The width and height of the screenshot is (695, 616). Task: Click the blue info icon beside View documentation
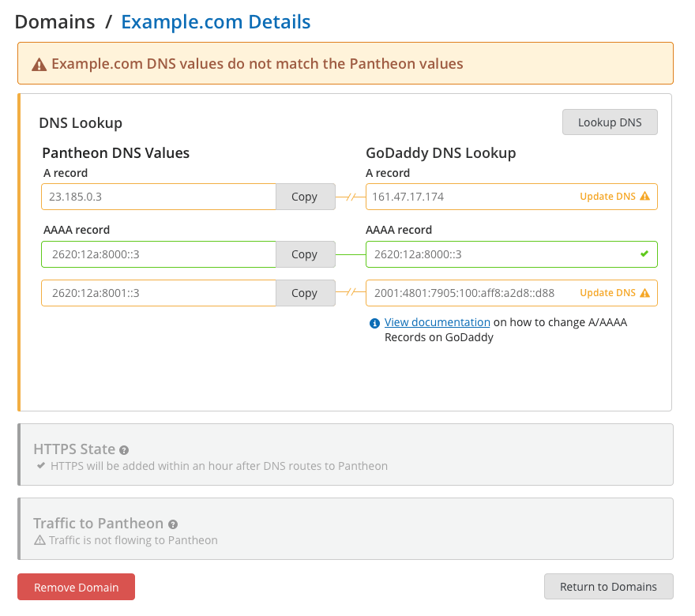[x=374, y=324]
